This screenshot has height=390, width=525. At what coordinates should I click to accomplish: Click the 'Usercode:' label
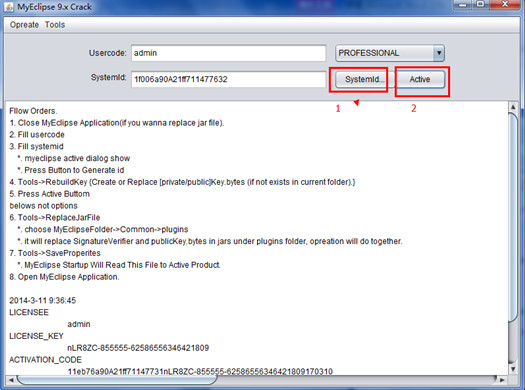tap(107, 53)
